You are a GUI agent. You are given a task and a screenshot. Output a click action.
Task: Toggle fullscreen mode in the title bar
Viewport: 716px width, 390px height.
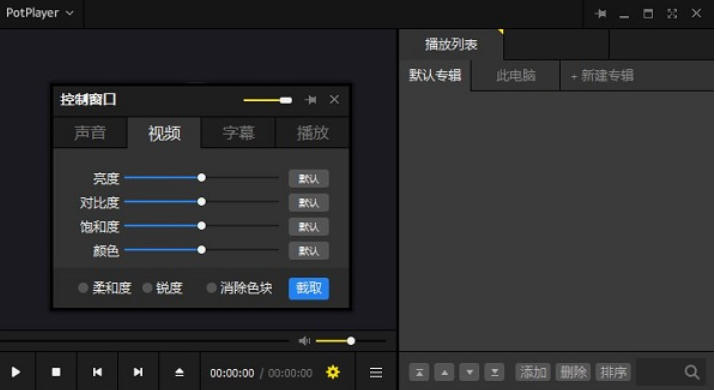coord(672,14)
